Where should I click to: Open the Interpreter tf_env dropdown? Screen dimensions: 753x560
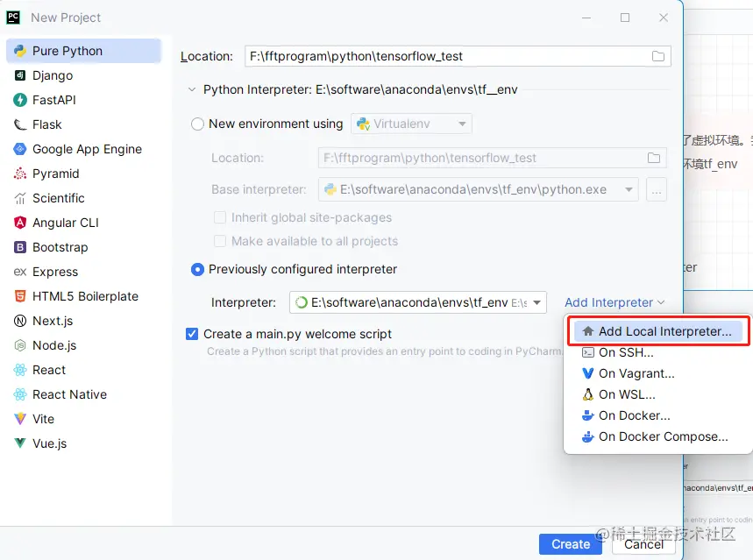pos(418,302)
